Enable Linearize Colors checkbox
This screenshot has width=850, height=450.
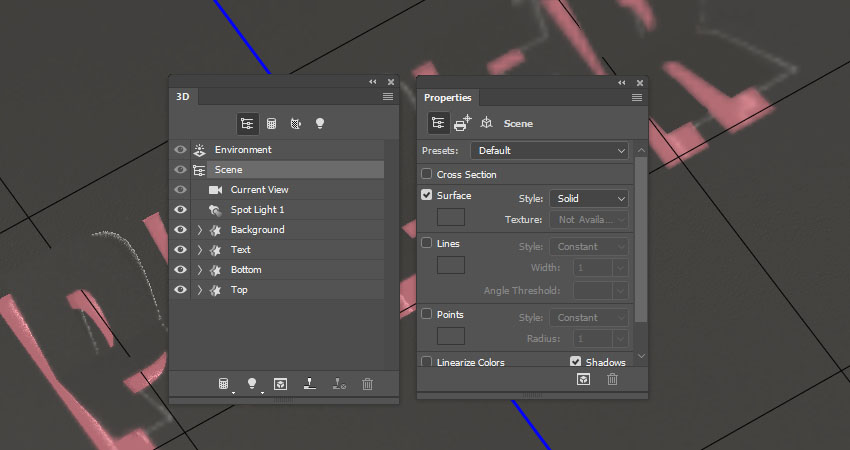427,362
